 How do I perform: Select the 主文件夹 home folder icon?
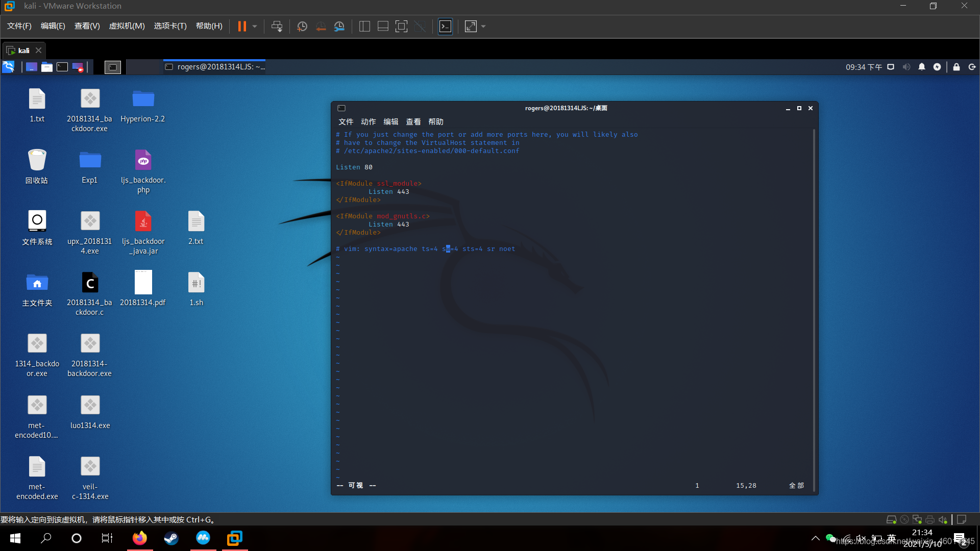(37, 289)
